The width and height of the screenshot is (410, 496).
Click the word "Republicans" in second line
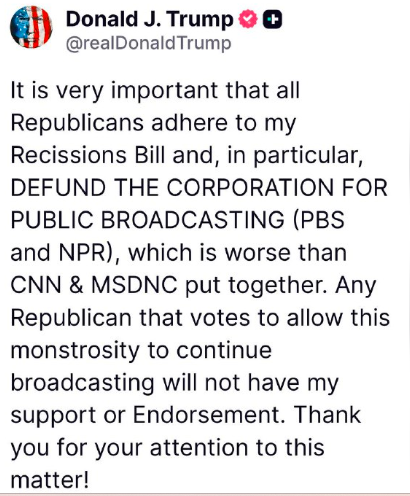point(77,123)
